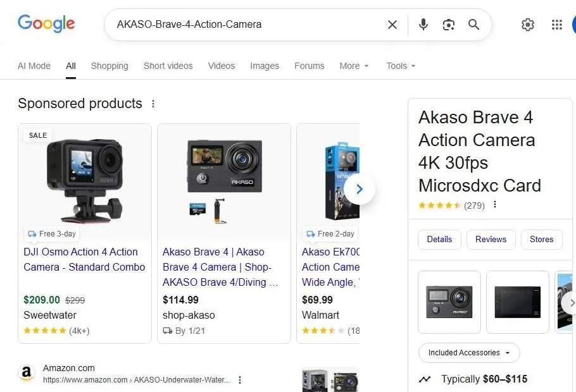Click the Amazon favicon icon
The width and height of the screenshot is (576, 392).
[x=27, y=373]
